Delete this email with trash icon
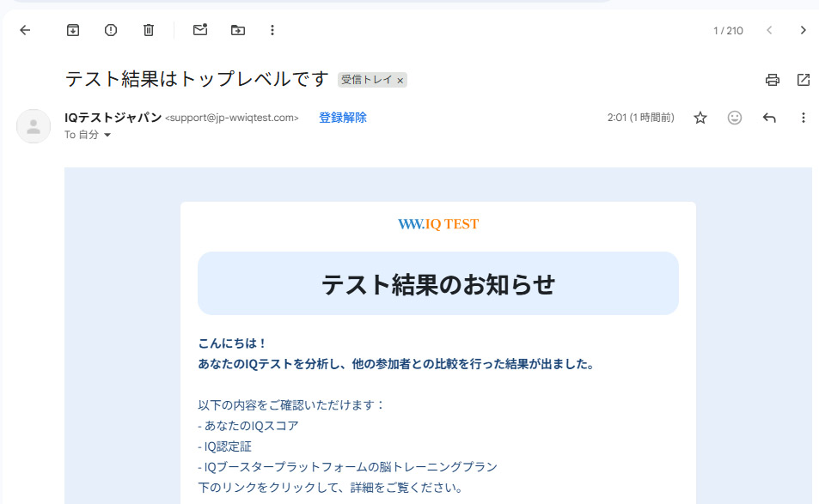The image size is (819, 504). coord(149,30)
